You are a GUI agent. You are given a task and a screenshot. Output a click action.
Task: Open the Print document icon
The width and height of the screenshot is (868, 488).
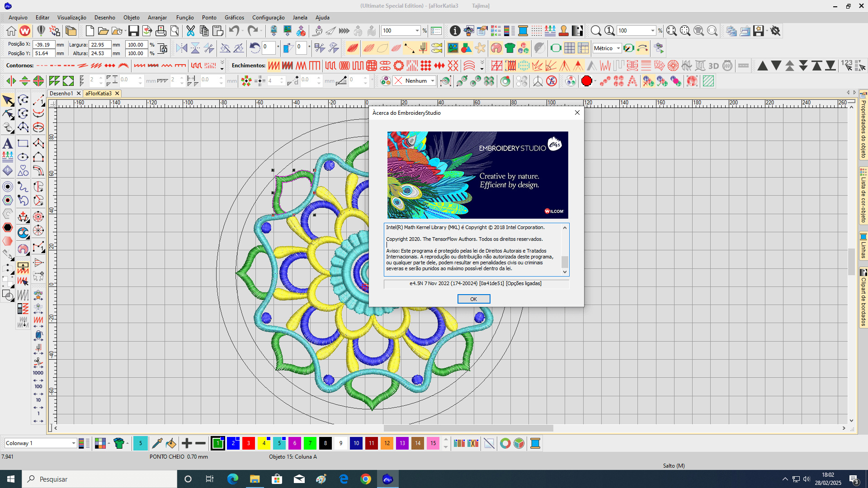pos(161,30)
